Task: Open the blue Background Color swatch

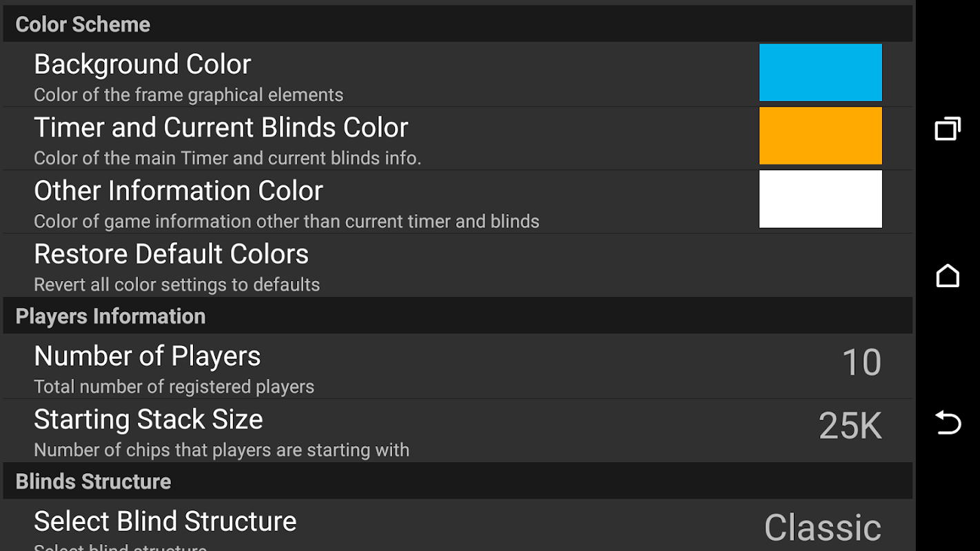Action: click(820, 72)
